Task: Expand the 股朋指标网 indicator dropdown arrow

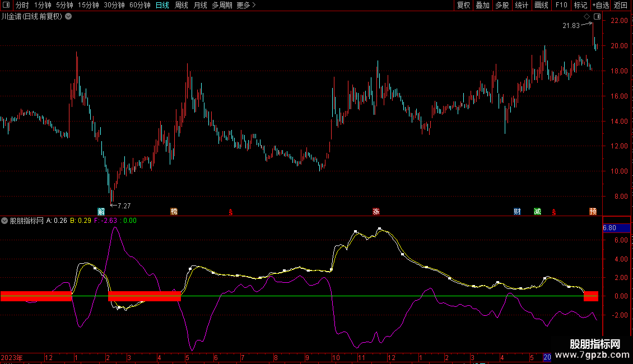Action: [x=5, y=221]
